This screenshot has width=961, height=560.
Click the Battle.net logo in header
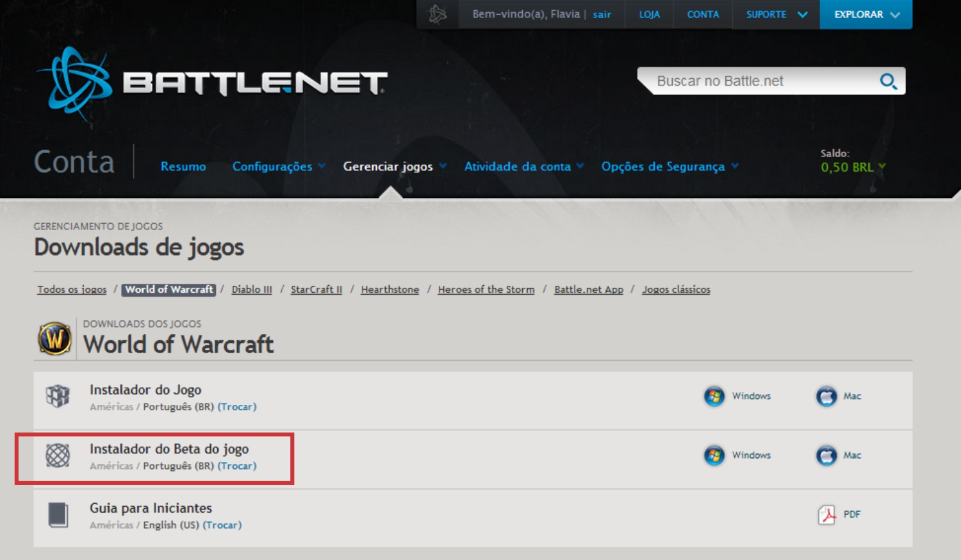tap(211, 83)
